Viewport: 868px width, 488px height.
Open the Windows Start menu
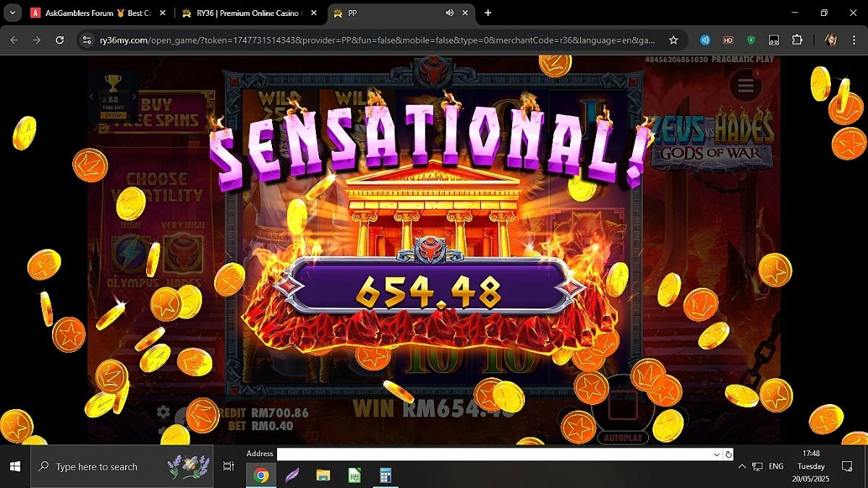pyautogui.click(x=14, y=467)
